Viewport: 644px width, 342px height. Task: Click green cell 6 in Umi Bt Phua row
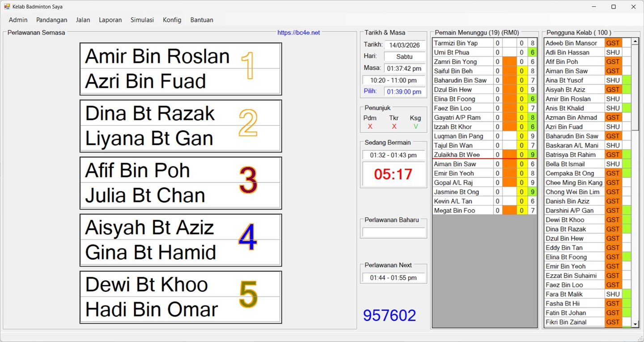532,52
